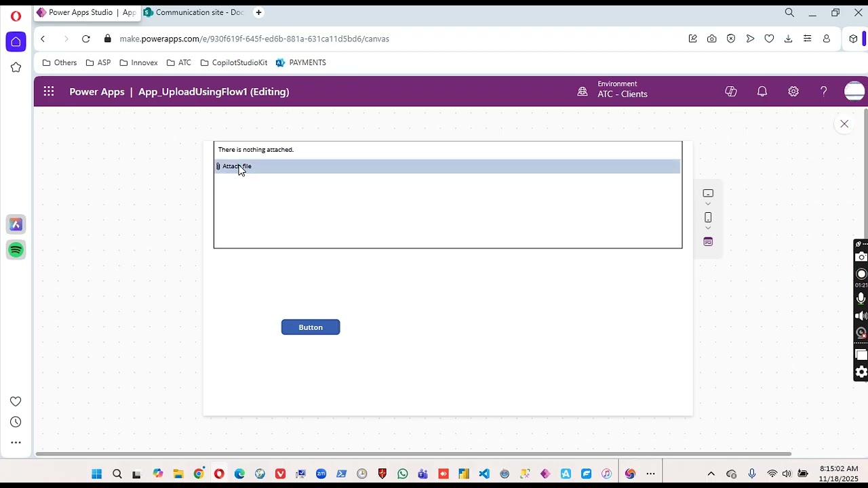
Task: Open the Power Apps app launcher waffle
Action: (x=49, y=91)
